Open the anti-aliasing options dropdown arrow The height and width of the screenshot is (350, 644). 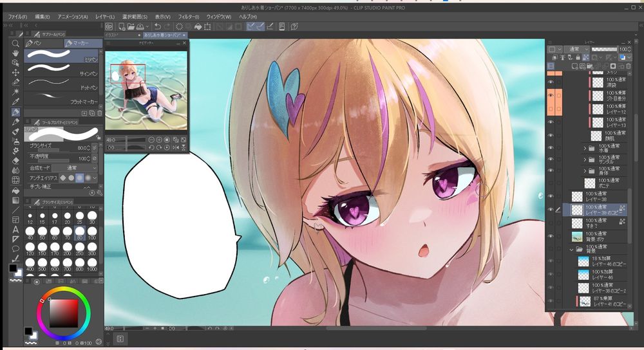coord(95,178)
